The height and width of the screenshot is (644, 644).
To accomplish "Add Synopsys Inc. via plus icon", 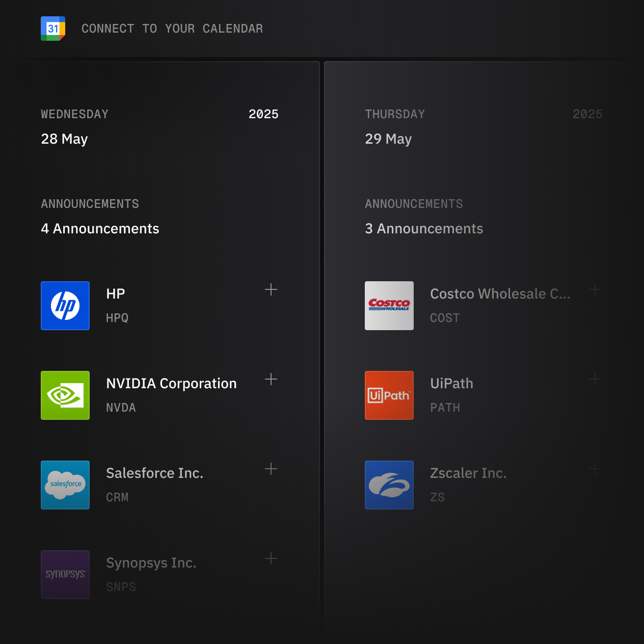I will point(271,558).
